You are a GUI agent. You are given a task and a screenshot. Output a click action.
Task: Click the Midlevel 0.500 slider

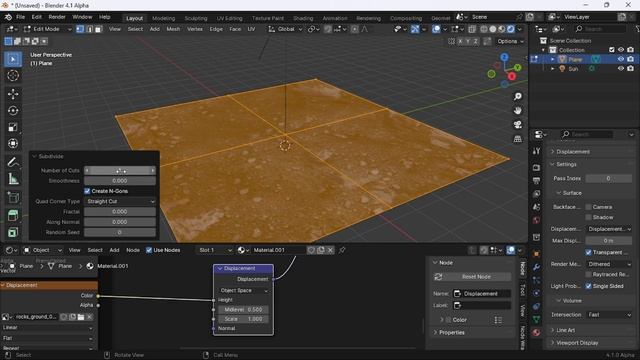point(244,309)
